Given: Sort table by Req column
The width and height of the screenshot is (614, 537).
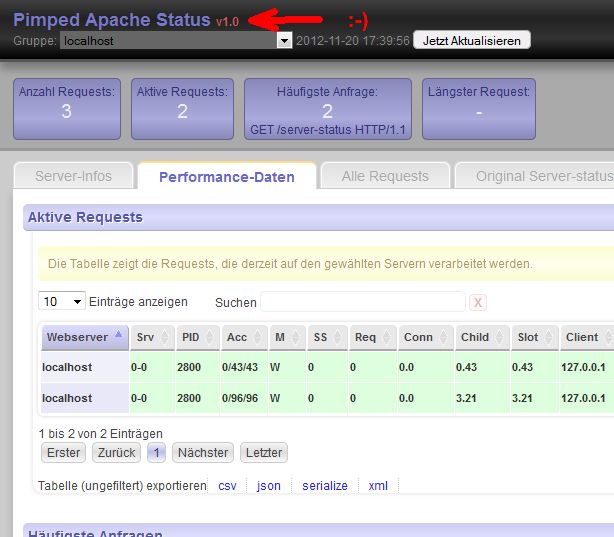Looking at the screenshot, I should 373,337.
